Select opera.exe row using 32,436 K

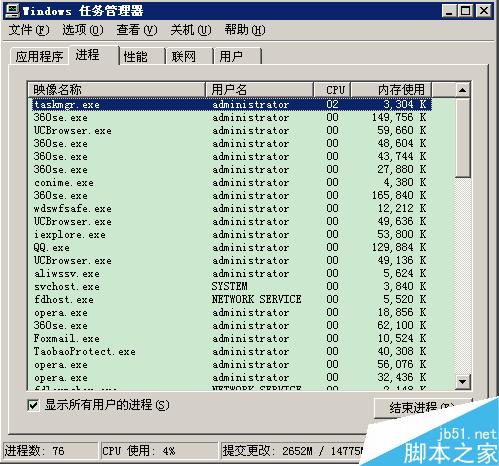(232, 378)
